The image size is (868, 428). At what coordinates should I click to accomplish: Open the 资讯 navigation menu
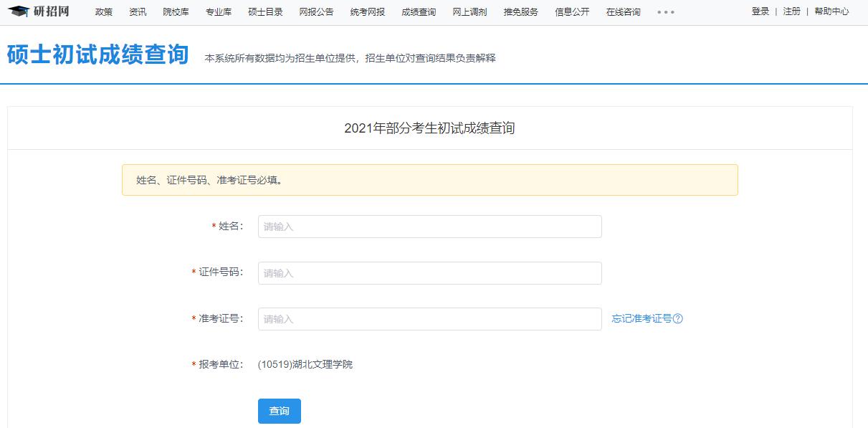click(x=138, y=11)
